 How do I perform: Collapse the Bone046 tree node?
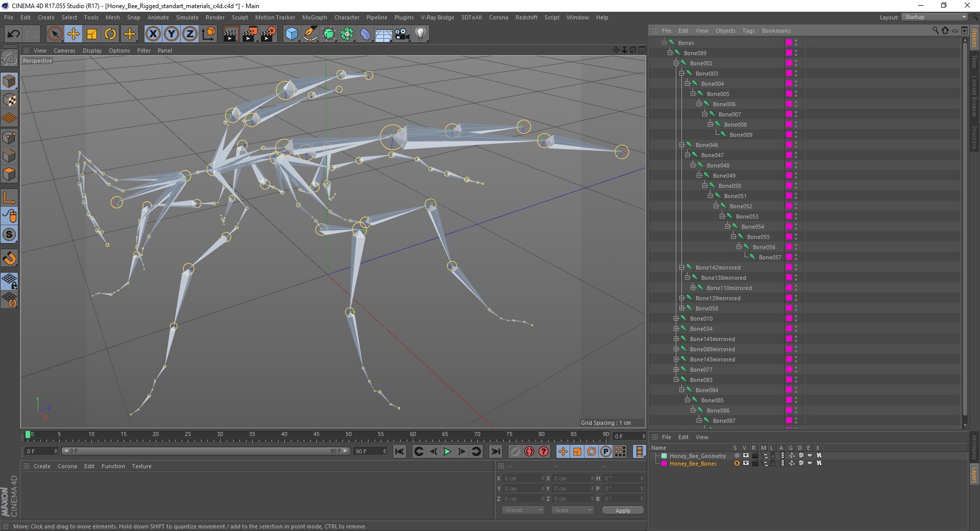point(681,144)
